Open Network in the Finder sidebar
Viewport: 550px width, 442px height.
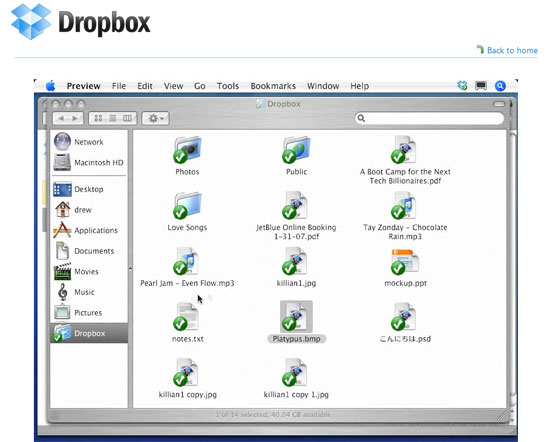point(89,142)
